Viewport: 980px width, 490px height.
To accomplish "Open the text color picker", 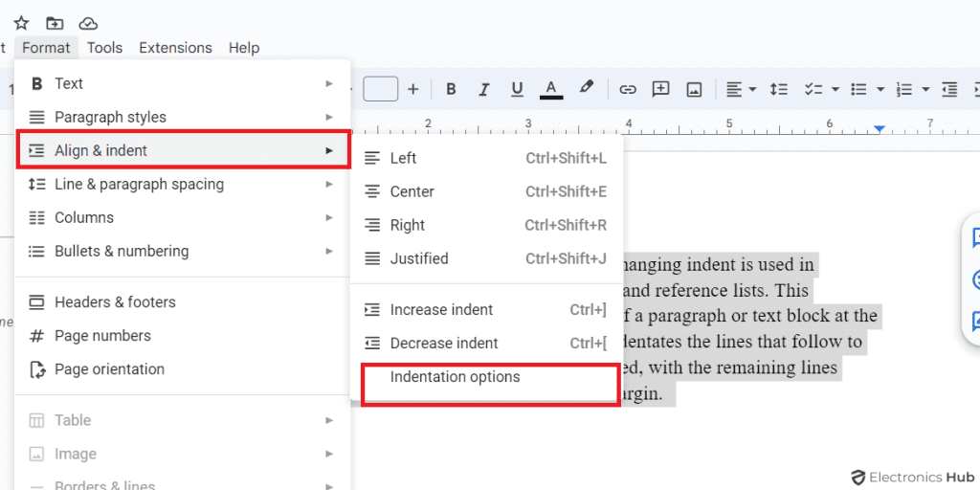I will pyautogui.click(x=550, y=89).
